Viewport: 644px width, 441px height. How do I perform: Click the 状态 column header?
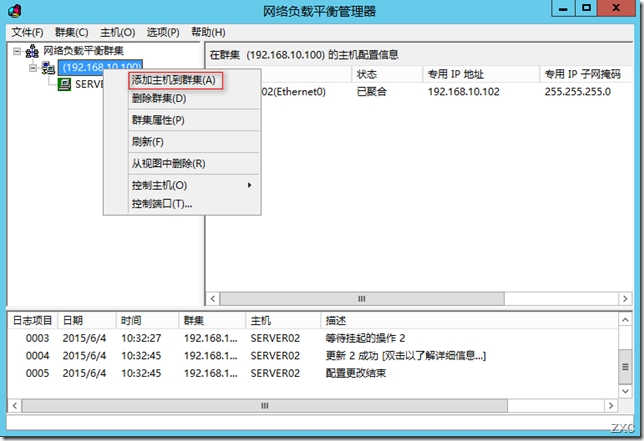(x=387, y=74)
